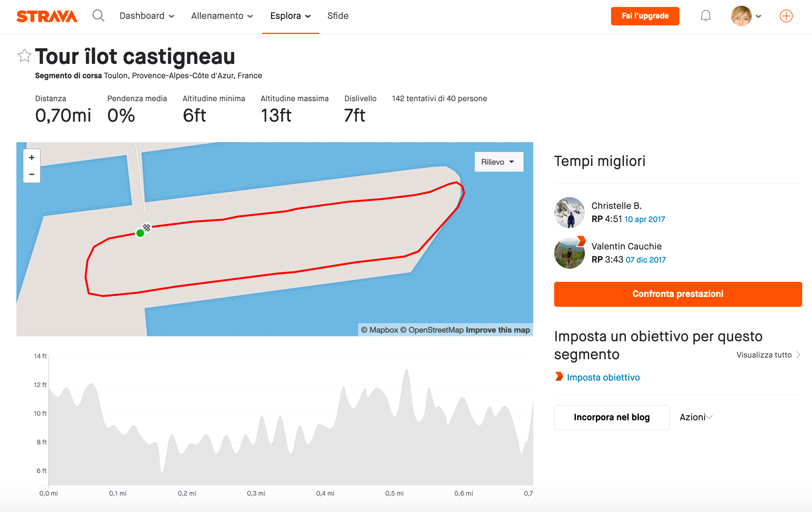The width and height of the screenshot is (812, 512).
Task: Open the Rilievo map style dropdown
Action: [x=498, y=162]
